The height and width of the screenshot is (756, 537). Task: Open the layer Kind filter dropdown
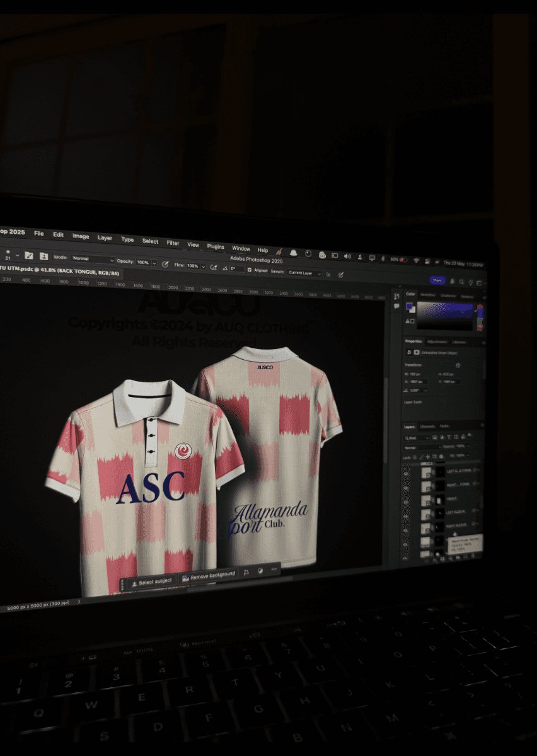click(417, 438)
